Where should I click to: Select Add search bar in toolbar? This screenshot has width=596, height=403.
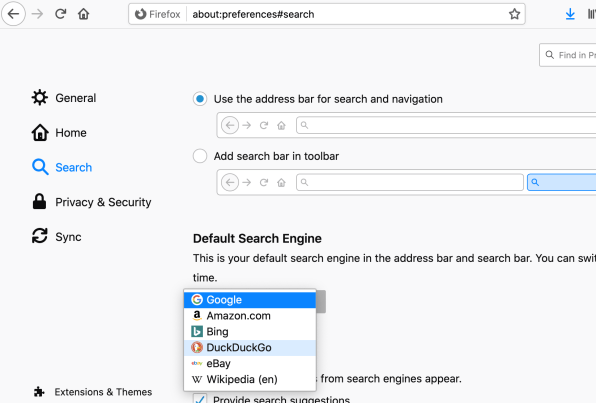click(x=200, y=156)
